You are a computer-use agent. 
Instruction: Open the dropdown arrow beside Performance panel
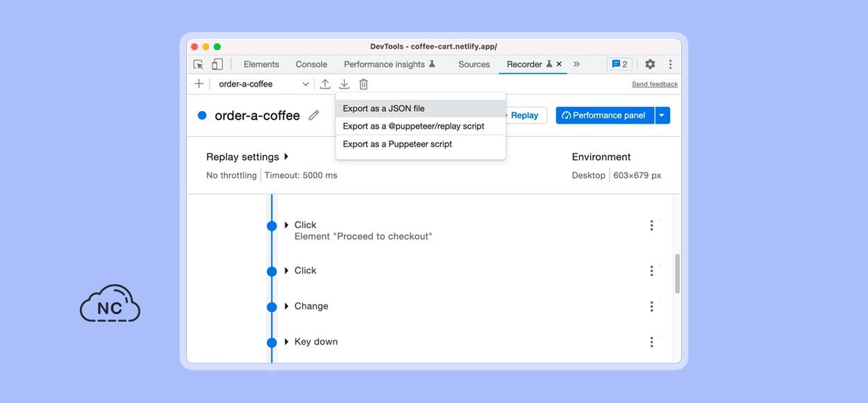(x=662, y=115)
